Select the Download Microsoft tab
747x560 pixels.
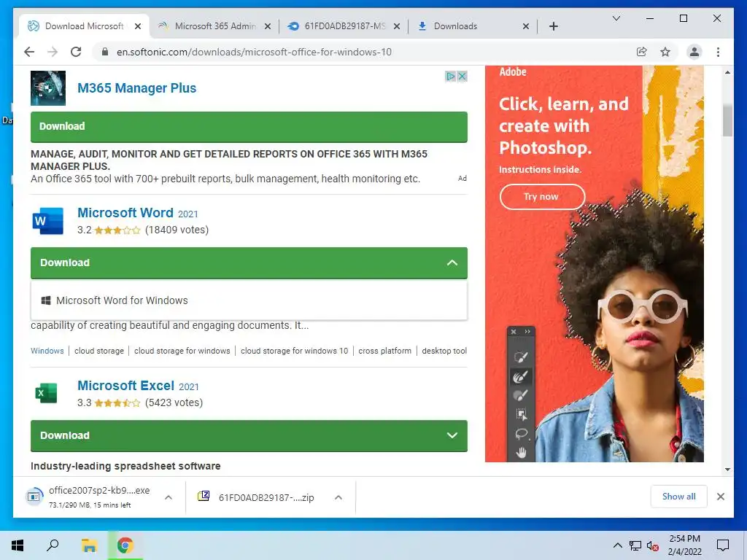click(85, 26)
